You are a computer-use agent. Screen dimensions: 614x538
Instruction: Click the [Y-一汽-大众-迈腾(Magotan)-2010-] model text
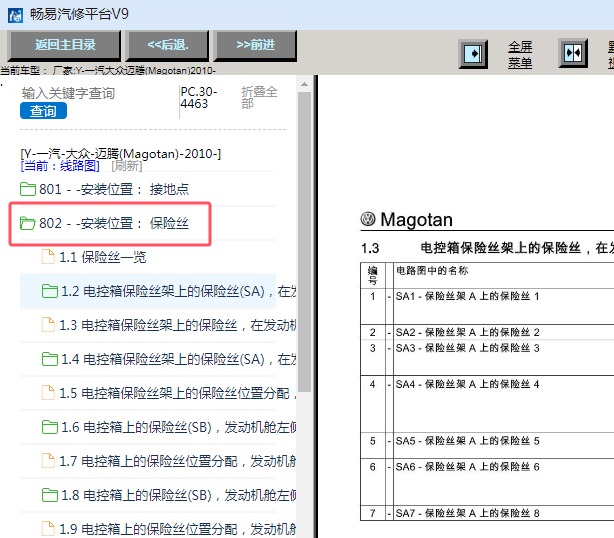point(121,154)
